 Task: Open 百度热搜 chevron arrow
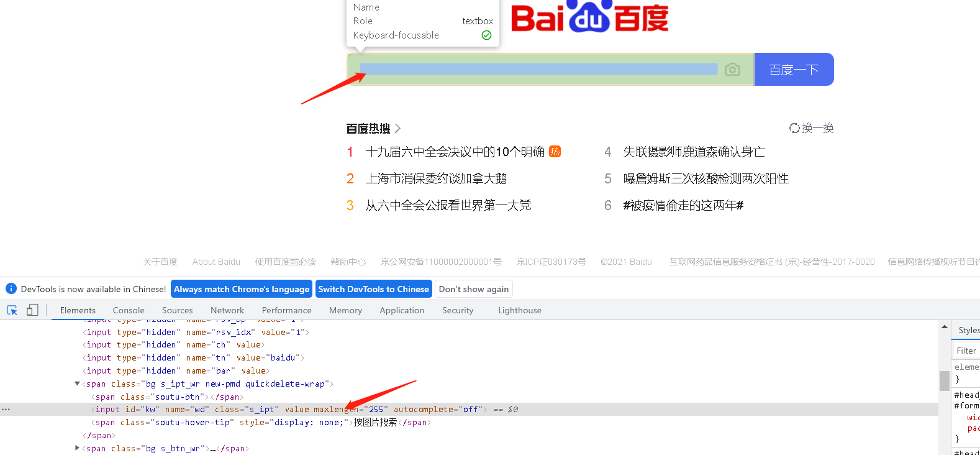[x=397, y=129]
